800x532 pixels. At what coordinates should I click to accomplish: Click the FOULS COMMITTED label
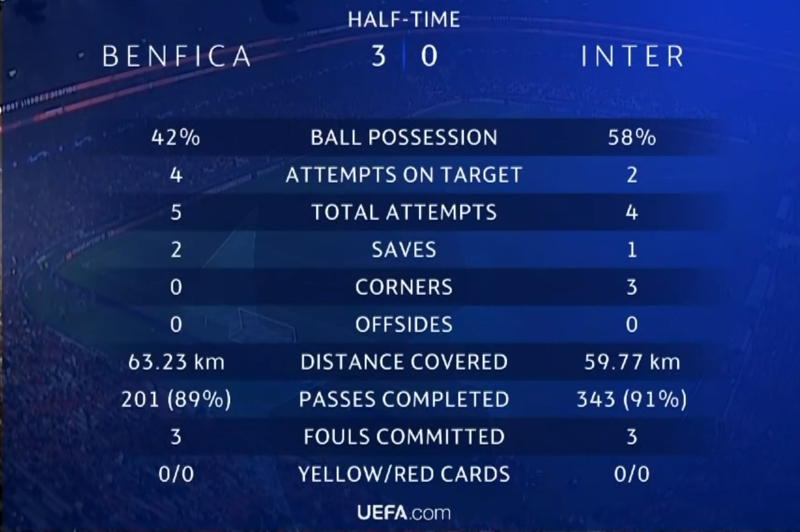[404, 437]
